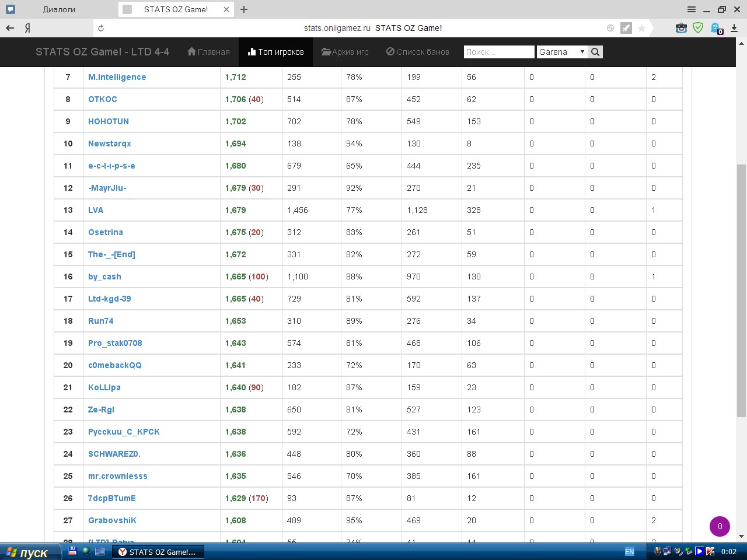
Task: Open player profile c0mebackQQ
Action: [115, 365]
